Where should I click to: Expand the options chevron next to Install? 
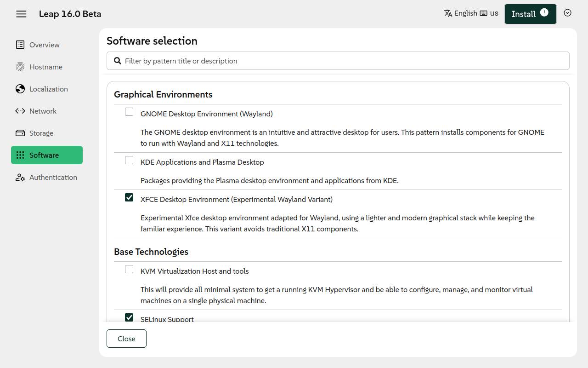coord(568,13)
